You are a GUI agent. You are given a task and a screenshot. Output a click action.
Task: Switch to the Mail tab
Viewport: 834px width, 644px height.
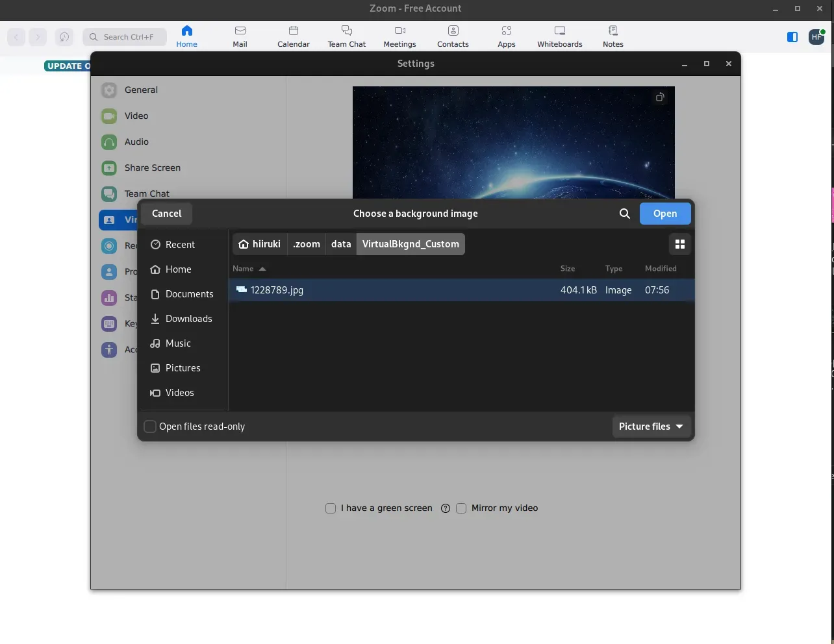[240, 36]
